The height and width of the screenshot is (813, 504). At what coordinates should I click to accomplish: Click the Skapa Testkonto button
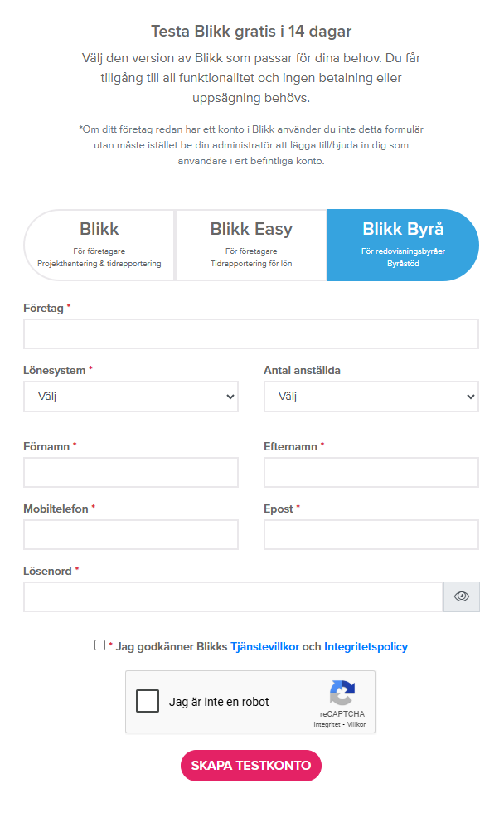(251, 765)
